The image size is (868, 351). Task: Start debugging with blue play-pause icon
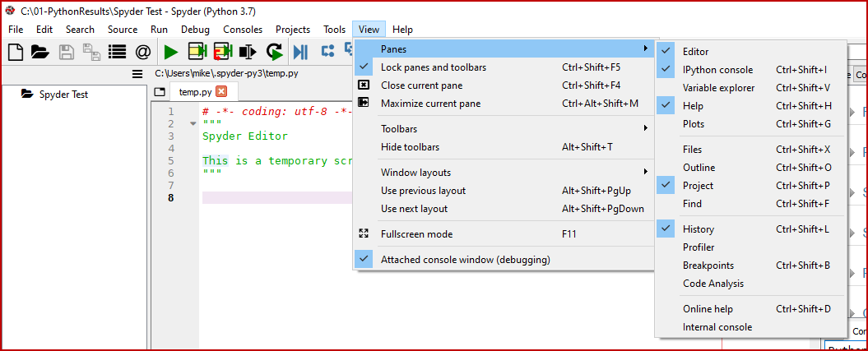(x=300, y=52)
